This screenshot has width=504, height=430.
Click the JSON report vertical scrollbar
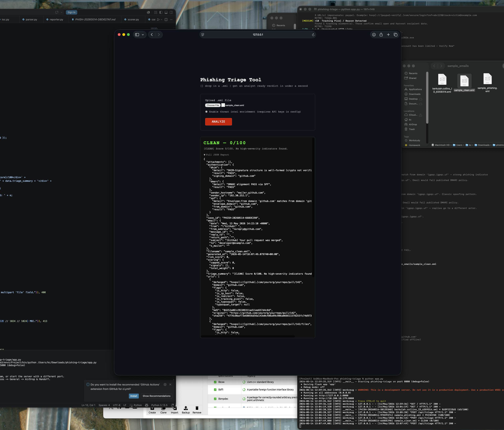tap(313, 207)
